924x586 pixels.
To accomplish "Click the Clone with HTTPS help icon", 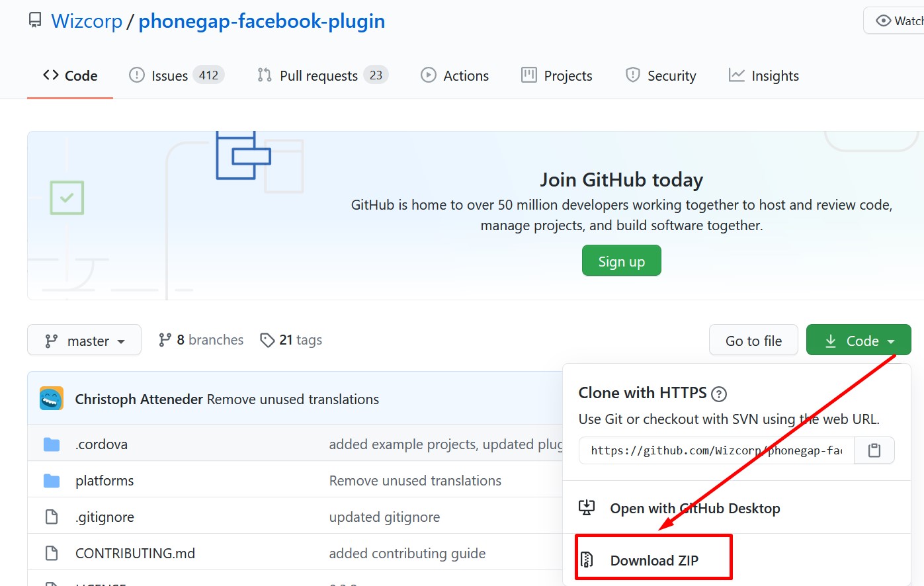I will (719, 394).
